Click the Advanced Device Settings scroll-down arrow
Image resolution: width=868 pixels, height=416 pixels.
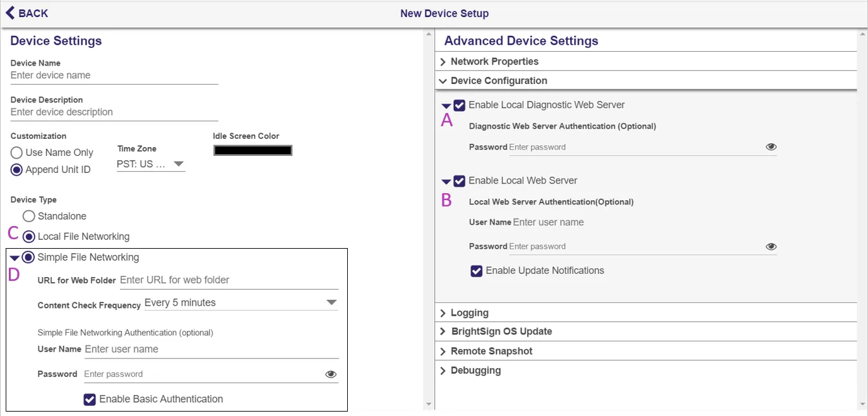(x=862, y=404)
